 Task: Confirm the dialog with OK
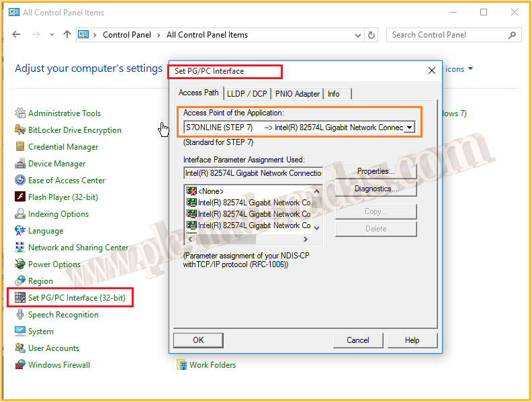[x=198, y=340]
